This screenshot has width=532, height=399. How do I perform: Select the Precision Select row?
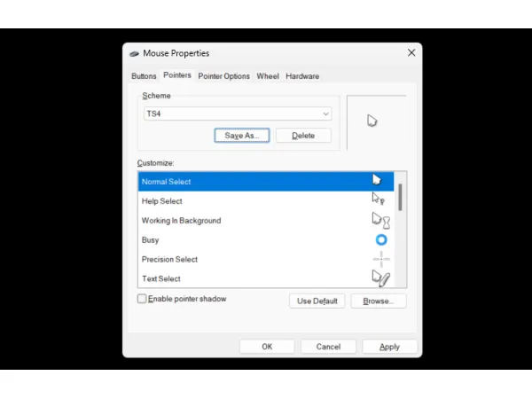click(266, 259)
